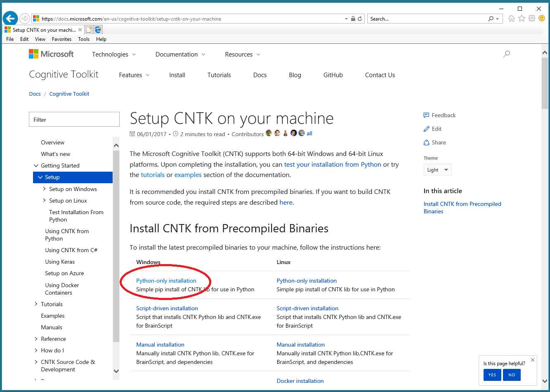Open the Favorites menu
Screen dimensions: 550x392
(62, 39)
